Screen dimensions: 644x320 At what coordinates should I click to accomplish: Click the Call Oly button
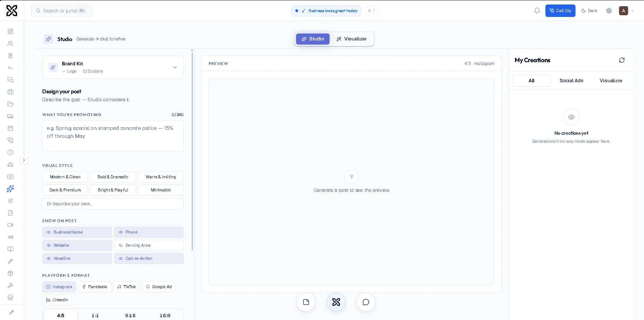click(x=560, y=11)
